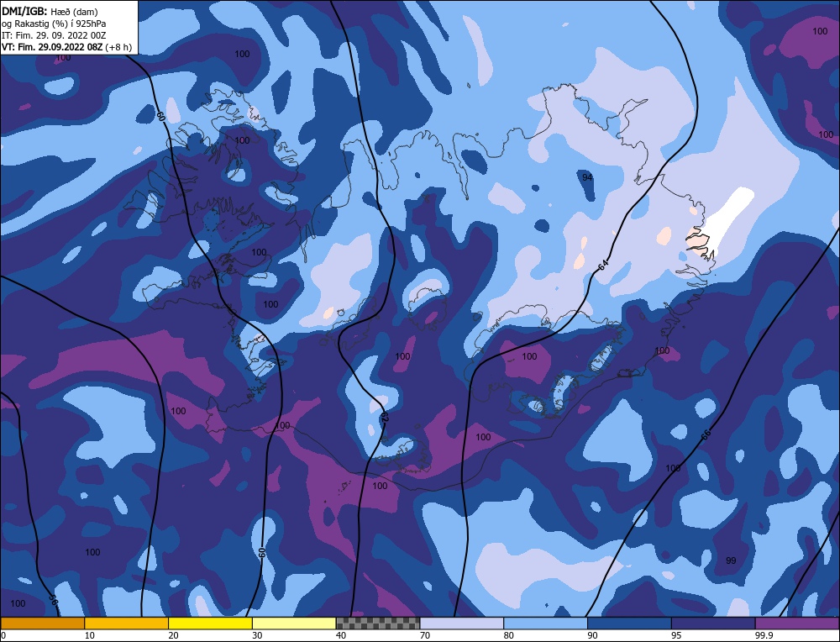The height and width of the screenshot is (642, 840).
Task: Click the legend scale value '40'
Action: point(341,635)
